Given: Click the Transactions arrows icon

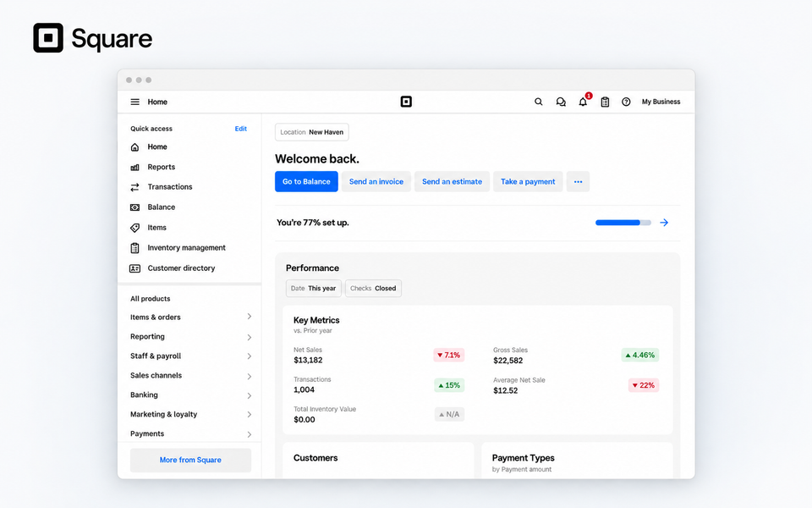Looking at the screenshot, I should [x=134, y=187].
